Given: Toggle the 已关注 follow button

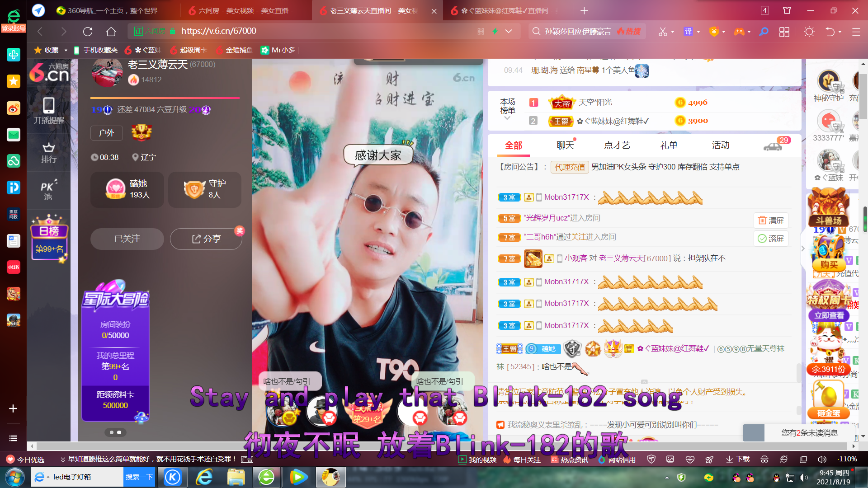Looking at the screenshot, I should [127, 239].
